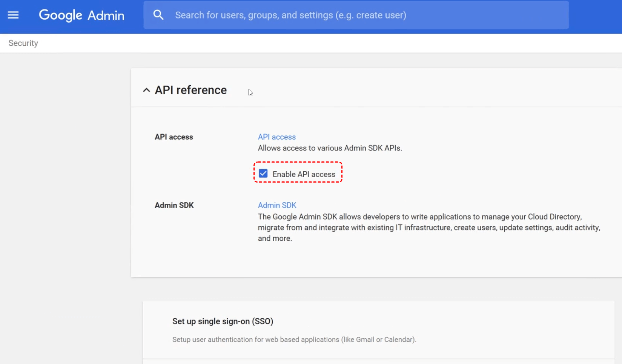Viewport: 622px width, 364px height.
Task: Uncheck the Enable API access checkbox
Action: (x=263, y=174)
